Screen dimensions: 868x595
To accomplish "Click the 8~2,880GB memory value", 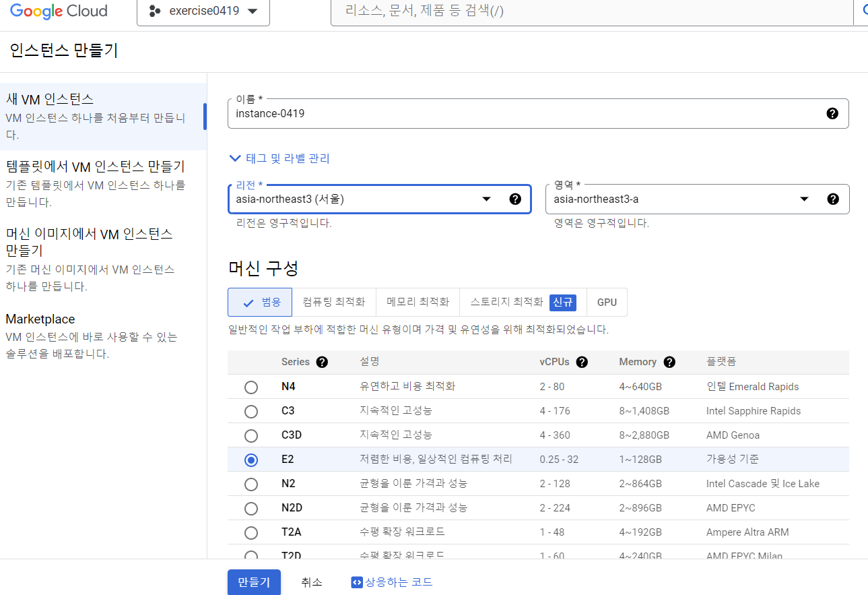I will click(644, 435).
